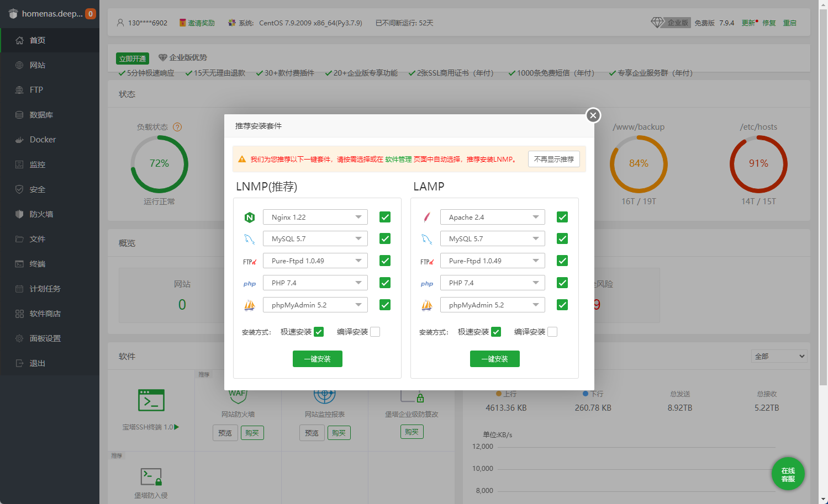Open 计划任务 in the sidebar menu

[50, 289]
